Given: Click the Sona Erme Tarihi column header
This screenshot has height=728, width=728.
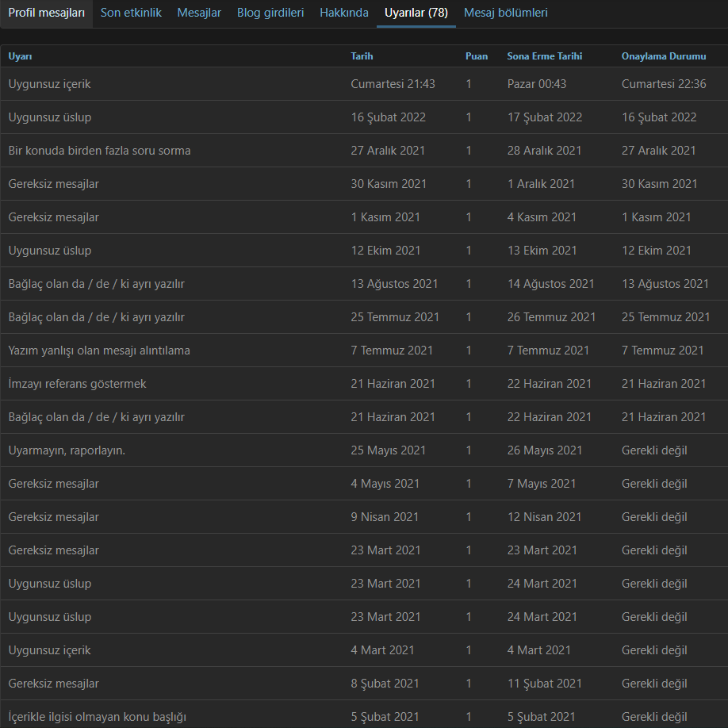Looking at the screenshot, I should [544, 56].
